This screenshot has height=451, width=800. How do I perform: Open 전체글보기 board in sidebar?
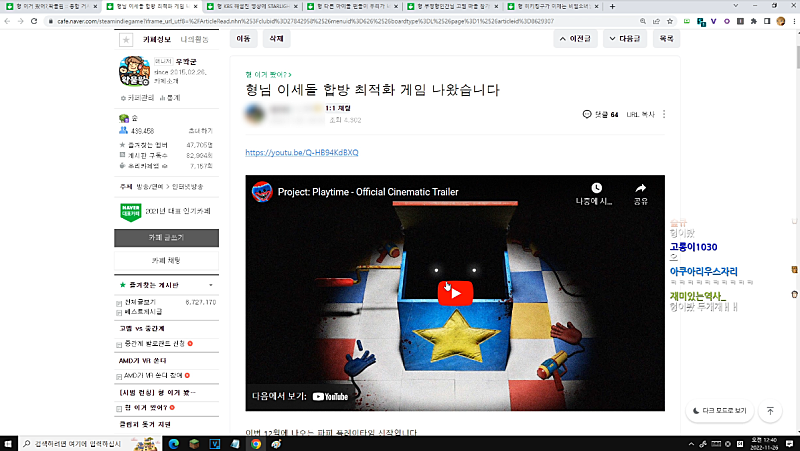click(x=140, y=302)
